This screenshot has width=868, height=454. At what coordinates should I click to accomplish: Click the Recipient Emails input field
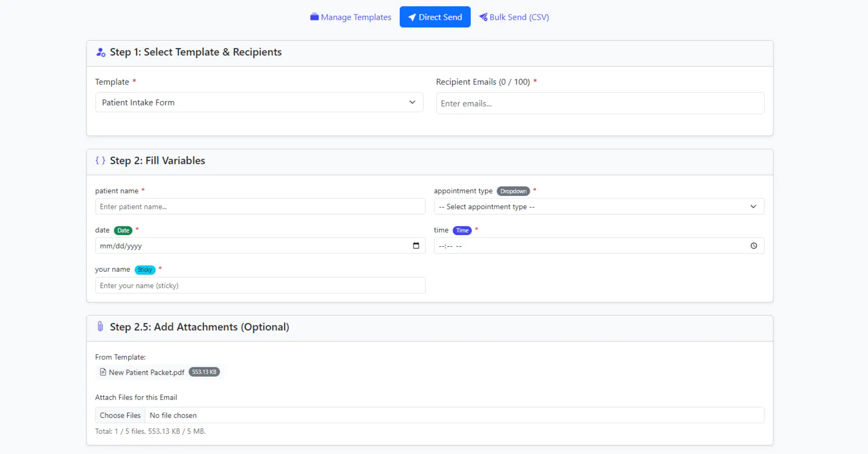600,103
